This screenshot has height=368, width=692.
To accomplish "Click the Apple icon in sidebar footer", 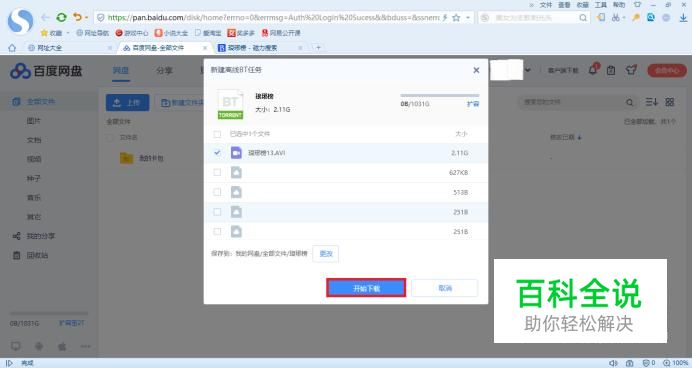I will click(62, 346).
